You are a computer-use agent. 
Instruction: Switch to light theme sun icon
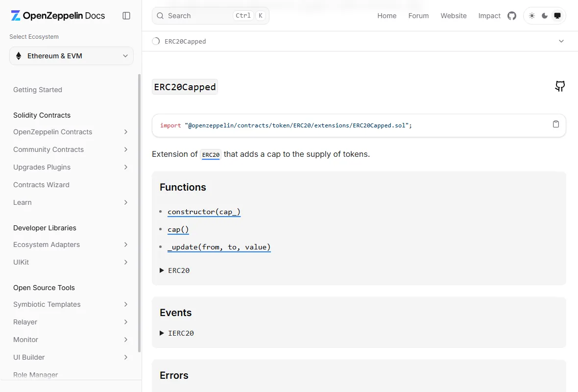[x=532, y=16]
